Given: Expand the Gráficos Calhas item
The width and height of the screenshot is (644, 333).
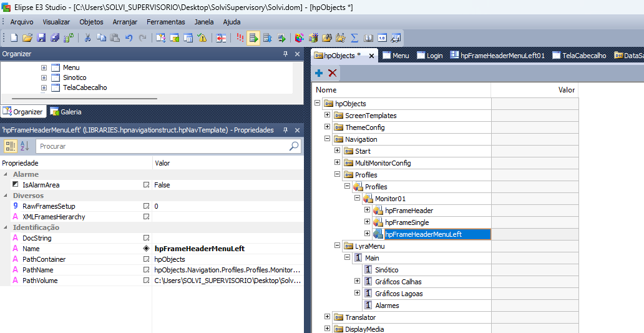Looking at the screenshot, I should point(358,281).
